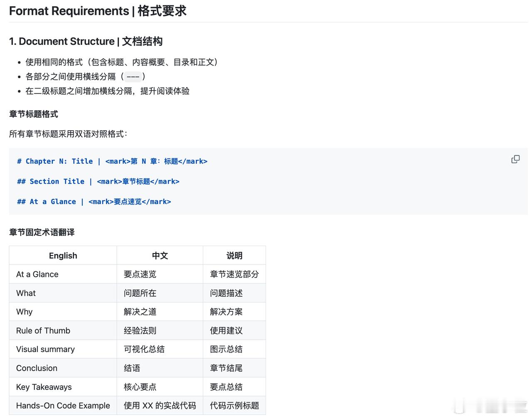The width and height of the screenshot is (532, 419).
Task: Click the bold subheading "章节固定术语翻译"
Action: (42, 232)
